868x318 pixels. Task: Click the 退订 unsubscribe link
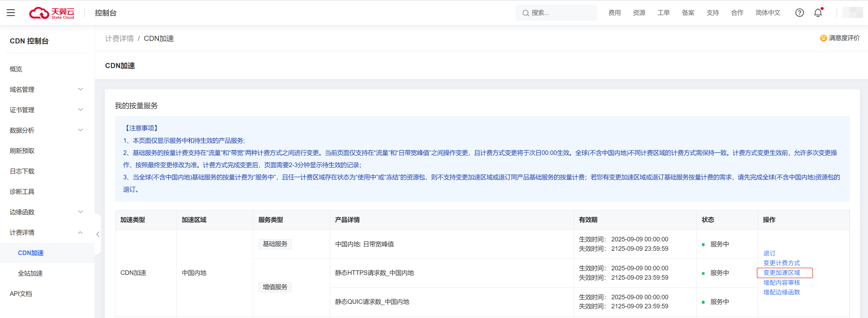tap(769, 253)
